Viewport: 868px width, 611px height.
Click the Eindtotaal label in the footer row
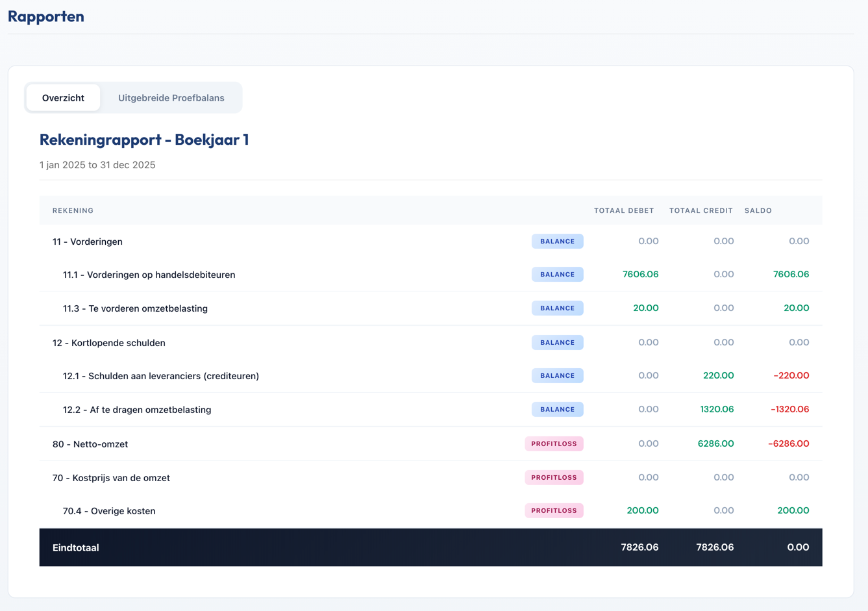pyautogui.click(x=76, y=548)
